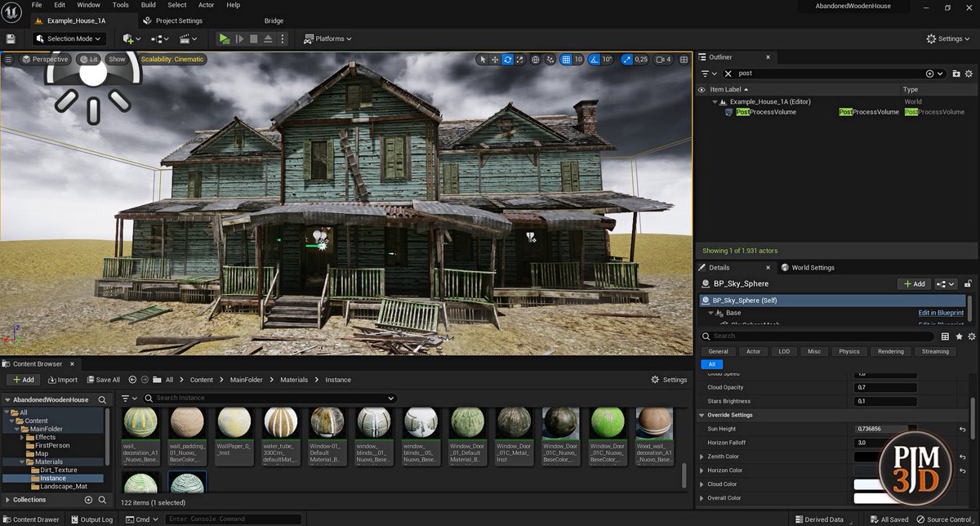This screenshot has width=980, height=526.
Task: Open the Perspective viewport dropdown
Action: 45,59
